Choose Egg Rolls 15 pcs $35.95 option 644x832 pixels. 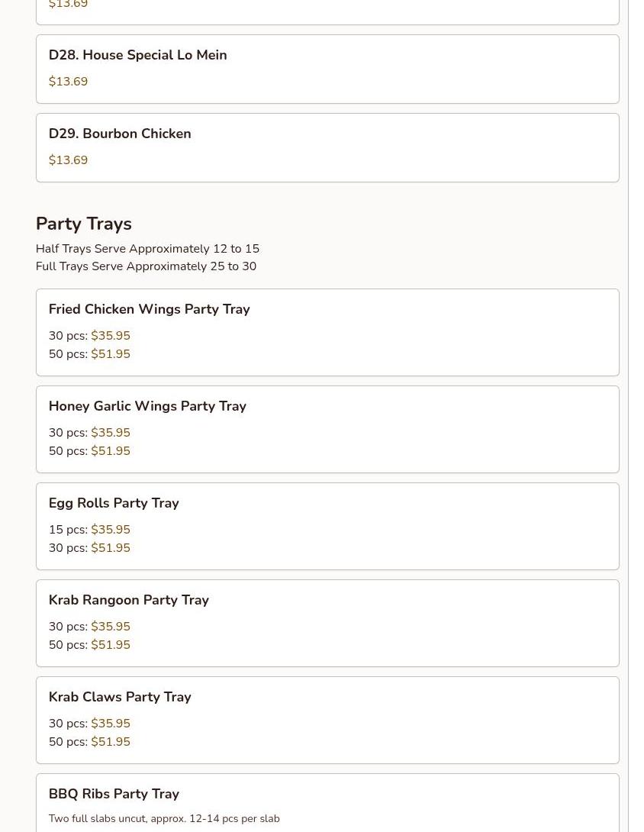point(89,530)
